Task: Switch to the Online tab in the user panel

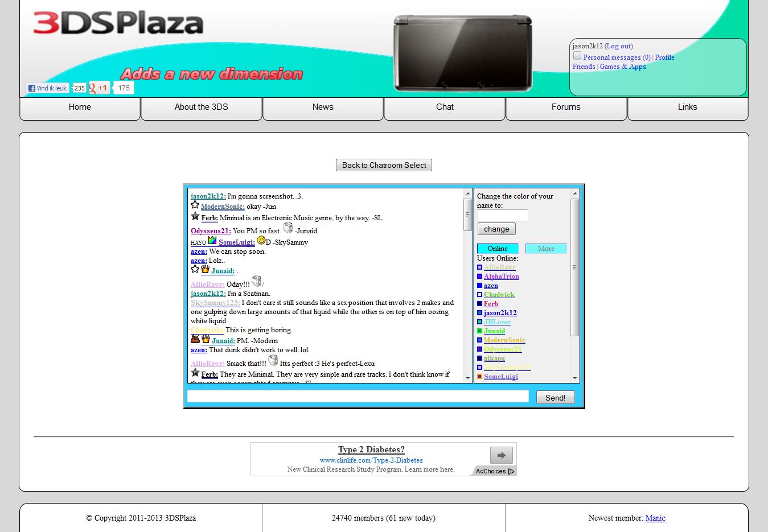Action: [498, 249]
